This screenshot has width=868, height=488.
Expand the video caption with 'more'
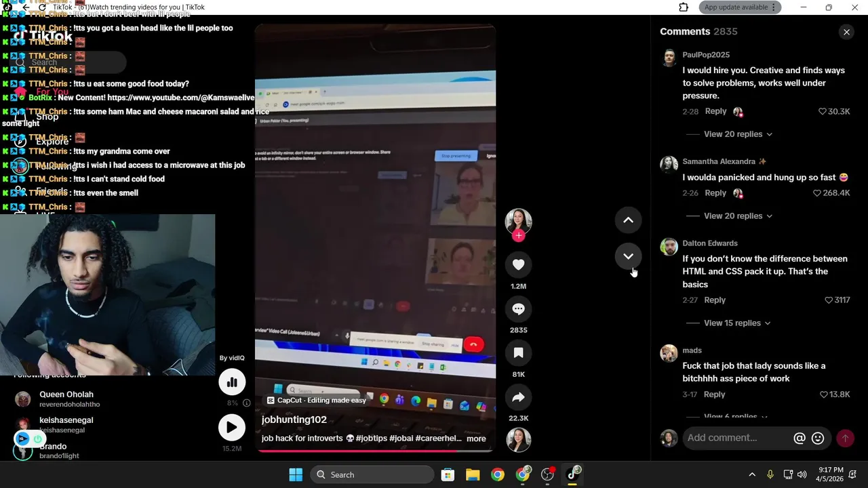tap(476, 439)
